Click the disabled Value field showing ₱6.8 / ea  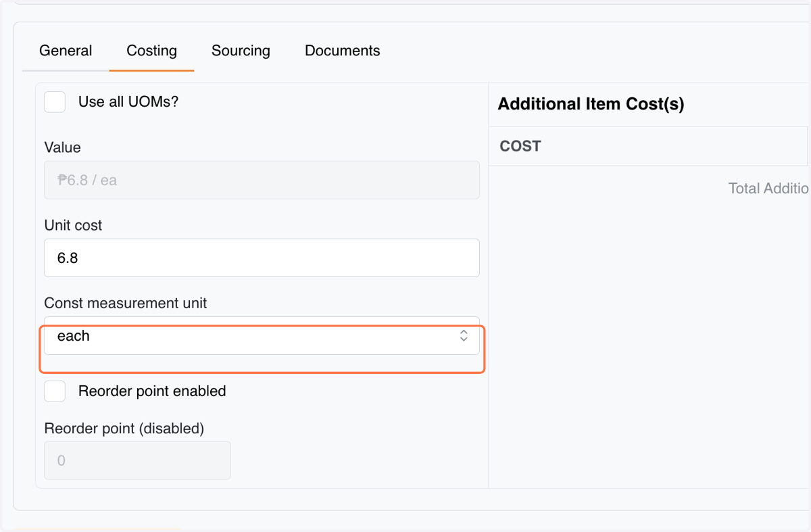pyautogui.click(x=262, y=180)
